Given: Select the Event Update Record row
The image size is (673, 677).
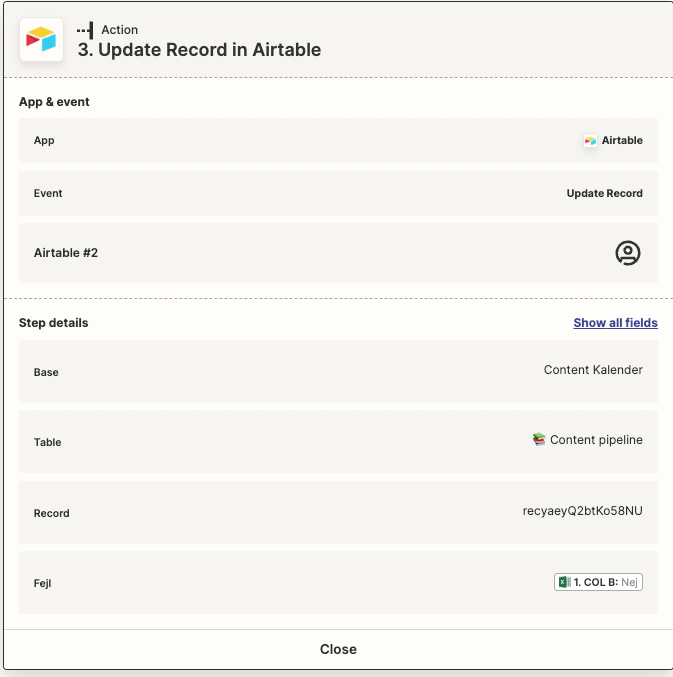Looking at the screenshot, I should pyautogui.click(x=338, y=193).
